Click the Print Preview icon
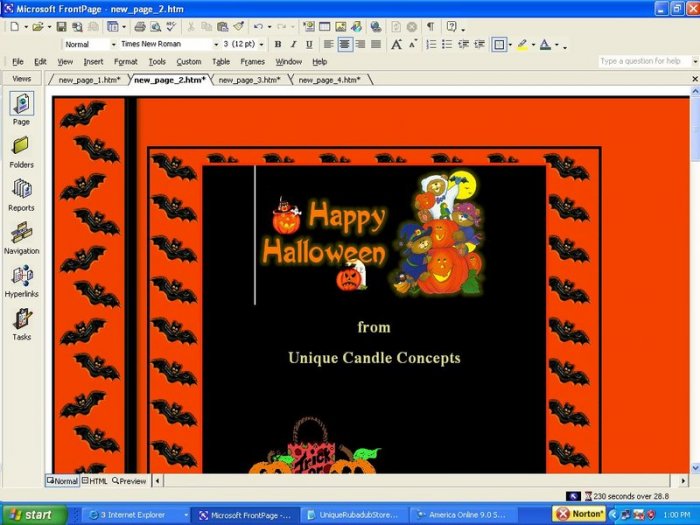This screenshot has width=700, height=525. [x=155, y=27]
